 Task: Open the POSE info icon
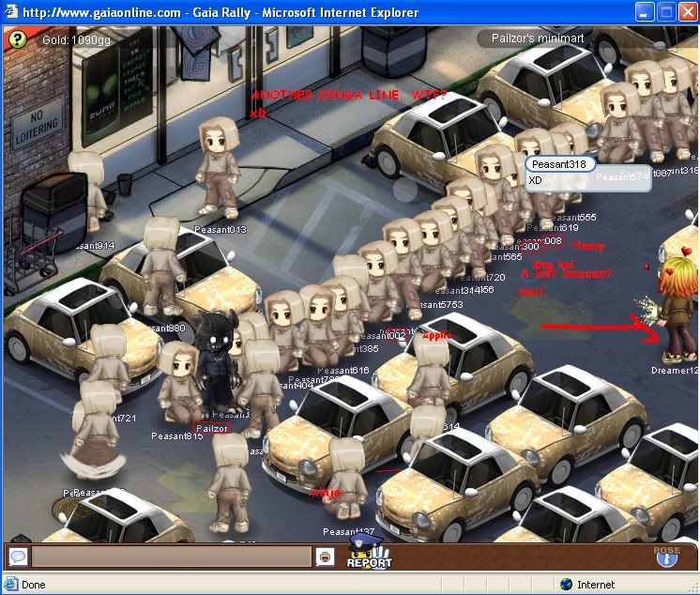(667, 556)
